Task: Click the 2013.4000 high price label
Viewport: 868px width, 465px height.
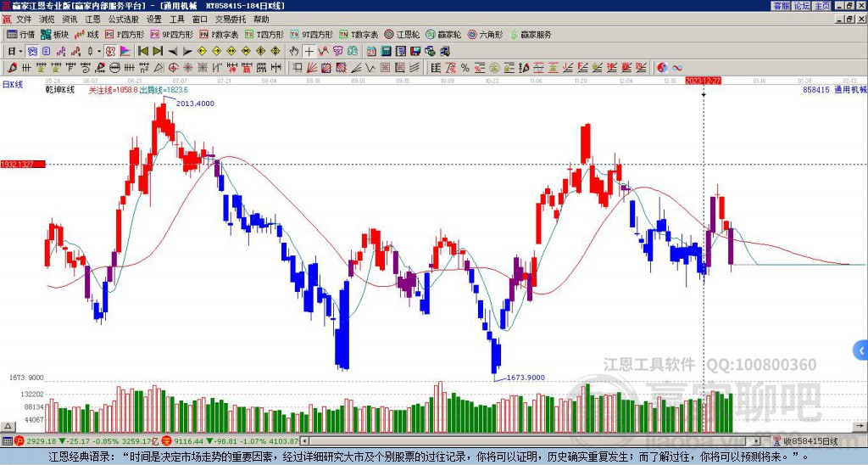Action: (195, 104)
